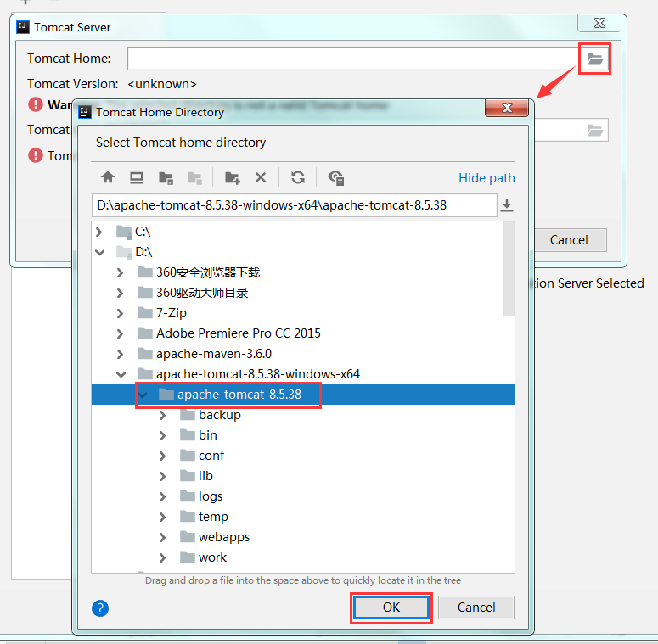
Task: Jump to Desktop directory icon
Action: [x=137, y=178]
